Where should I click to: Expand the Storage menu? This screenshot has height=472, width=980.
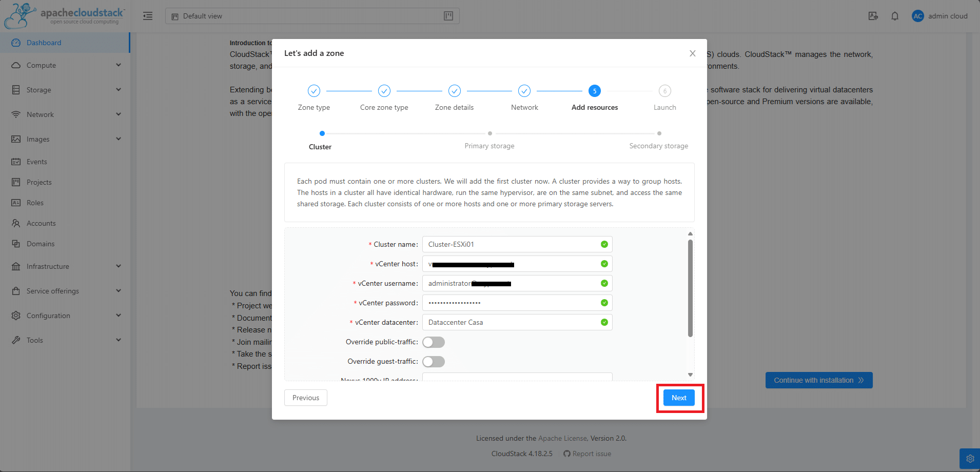(x=119, y=90)
